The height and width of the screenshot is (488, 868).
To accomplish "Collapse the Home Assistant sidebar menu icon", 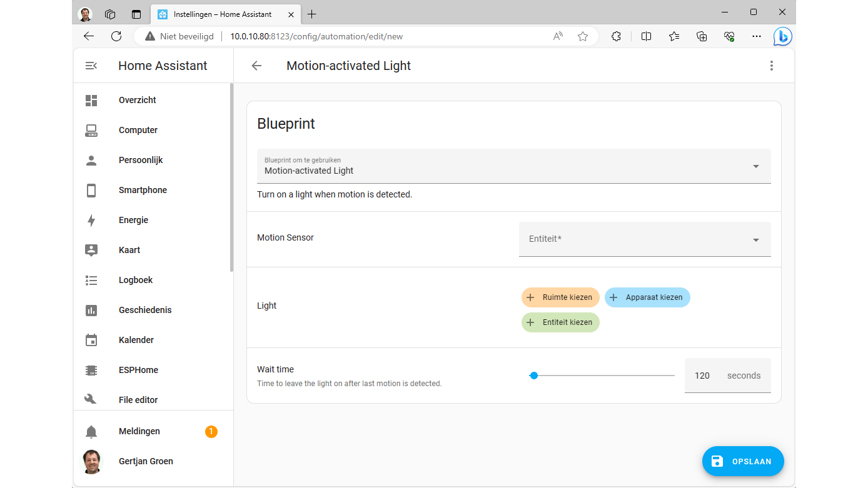I will [x=91, y=66].
